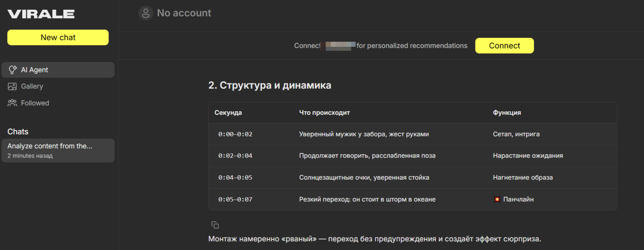Click the Секунда column header
Viewport: 644px width, 250px height.
click(x=228, y=112)
